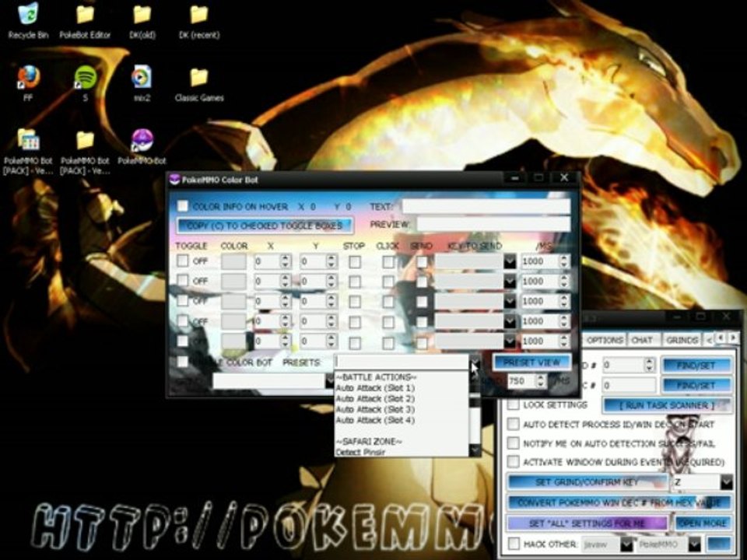Open third row's Key To Send dropdown
747x560 pixels.
[509, 301]
